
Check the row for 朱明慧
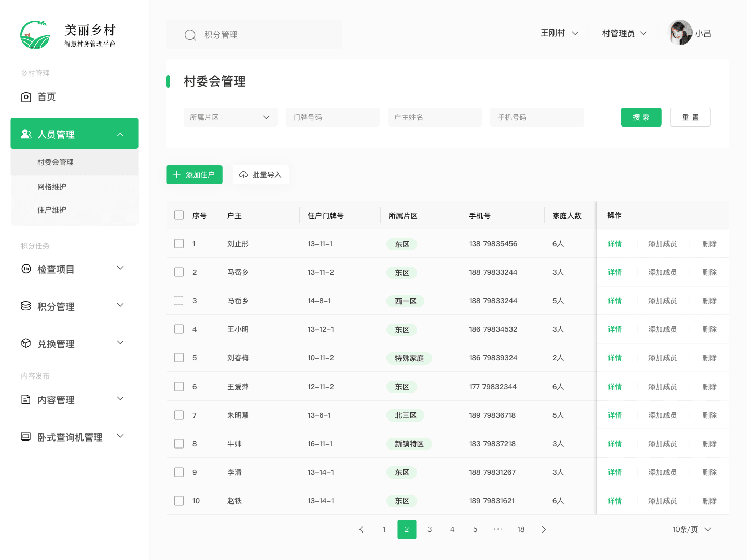pyautogui.click(x=179, y=415)
